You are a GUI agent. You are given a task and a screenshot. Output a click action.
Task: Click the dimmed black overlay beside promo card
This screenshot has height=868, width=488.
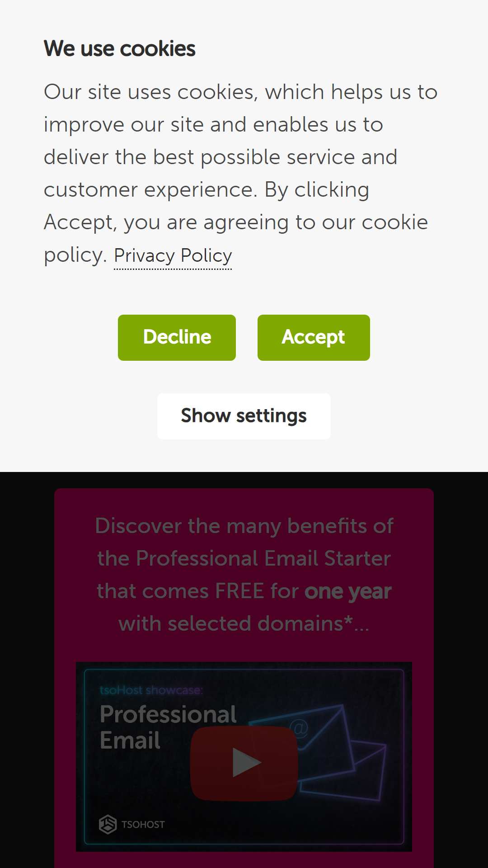[27, 669]
